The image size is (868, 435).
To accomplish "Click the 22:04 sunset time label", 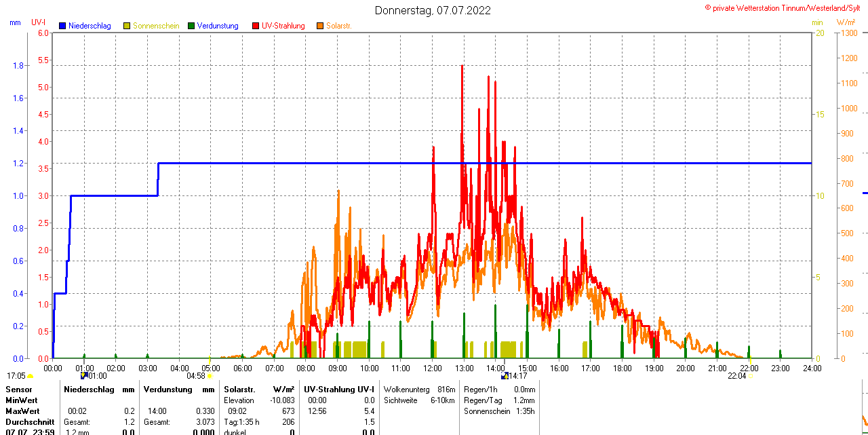I will click(x=736, y=376).
